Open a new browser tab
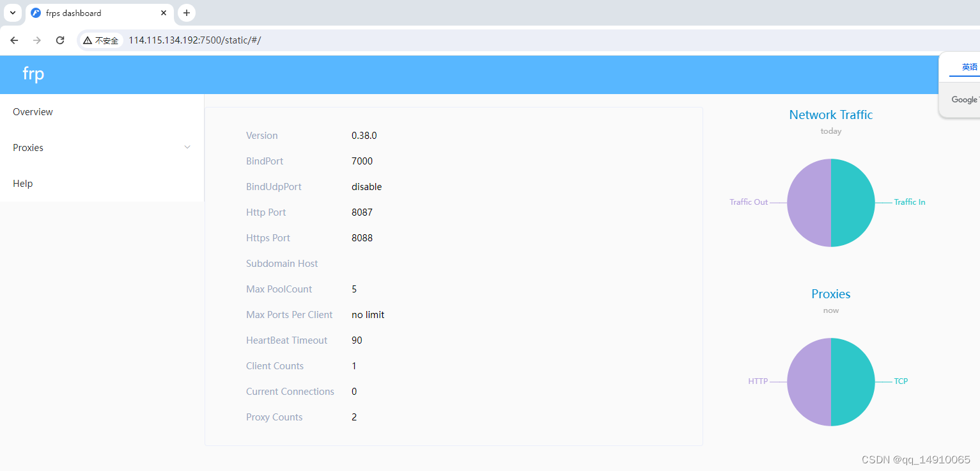Screen dimensions: 980x471 (186, 13)
